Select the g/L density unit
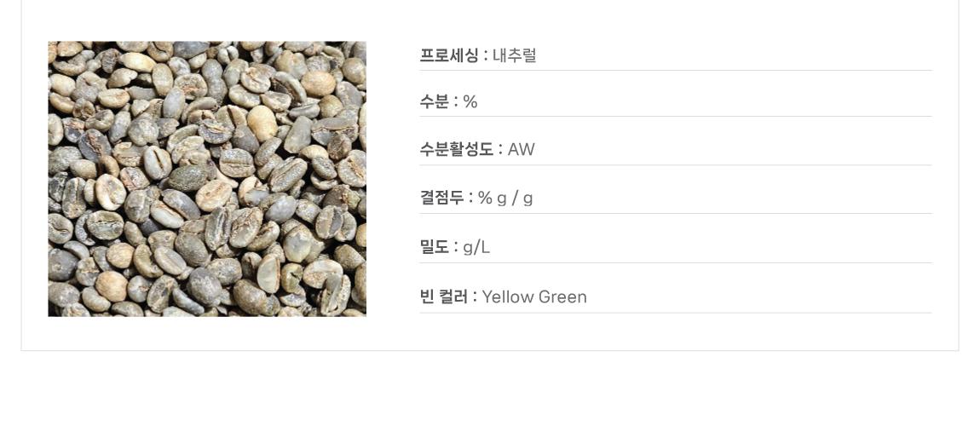The image size is (980, 426). click(x=476, y=248)
